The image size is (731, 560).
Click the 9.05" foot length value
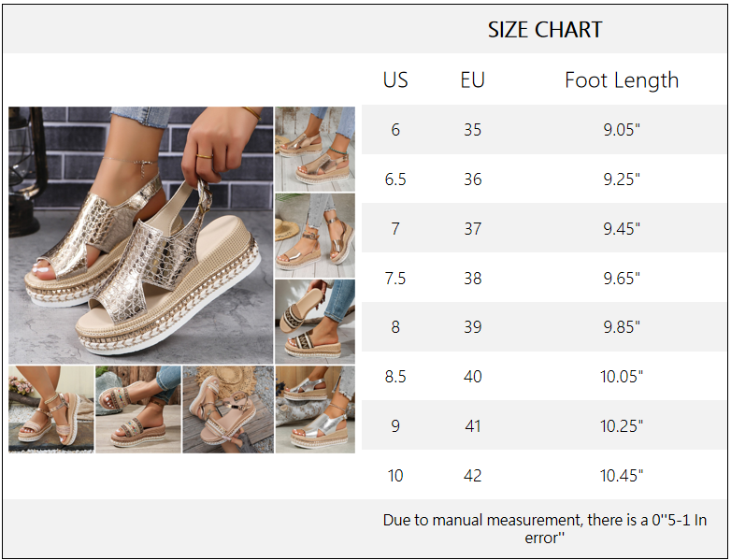[622, 130]
